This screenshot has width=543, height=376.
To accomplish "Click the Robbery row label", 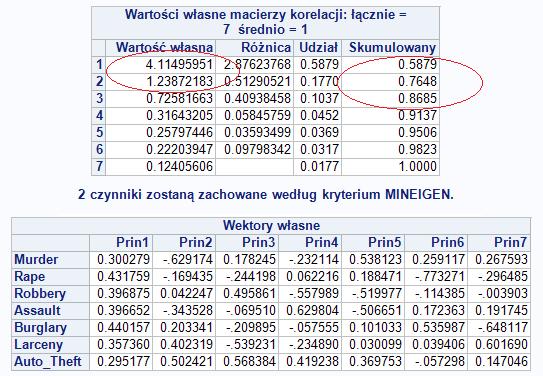I will (40, 294).
